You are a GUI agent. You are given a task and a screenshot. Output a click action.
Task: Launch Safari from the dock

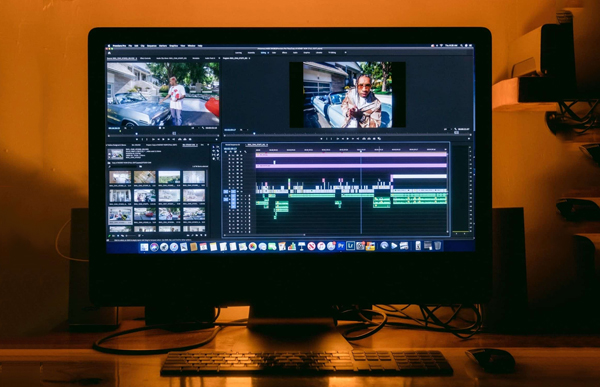tap(174, 247)
